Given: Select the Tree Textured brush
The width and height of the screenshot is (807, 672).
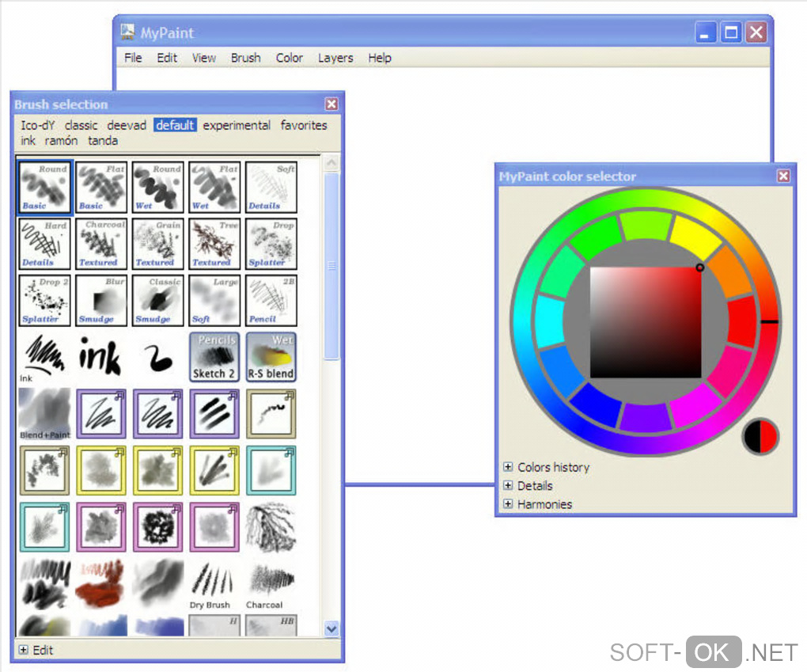Looking at the screenshot, I should [x=214, y=244].
